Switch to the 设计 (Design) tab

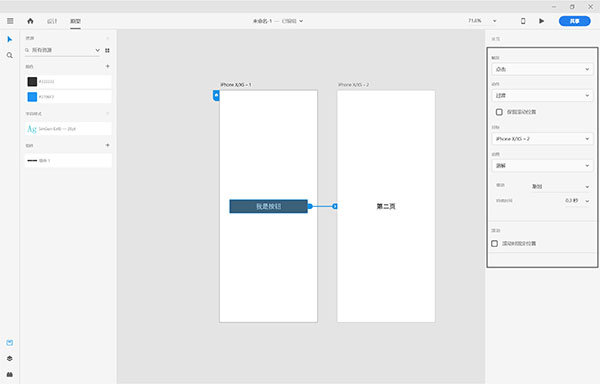pyautogui.click(x=52, y=21)
